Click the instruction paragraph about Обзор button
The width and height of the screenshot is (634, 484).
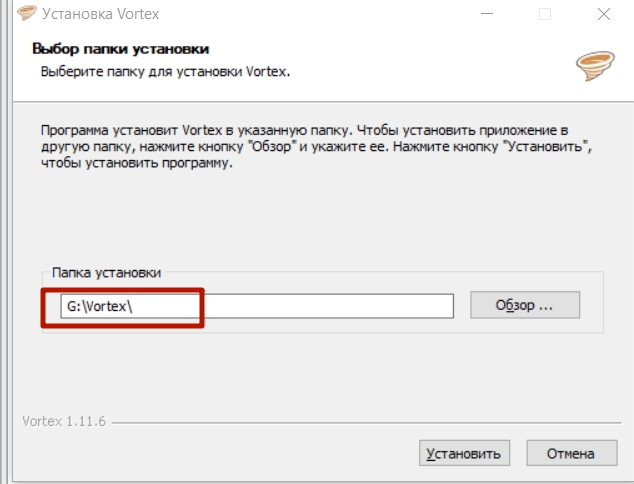click(x=316, y=146)
